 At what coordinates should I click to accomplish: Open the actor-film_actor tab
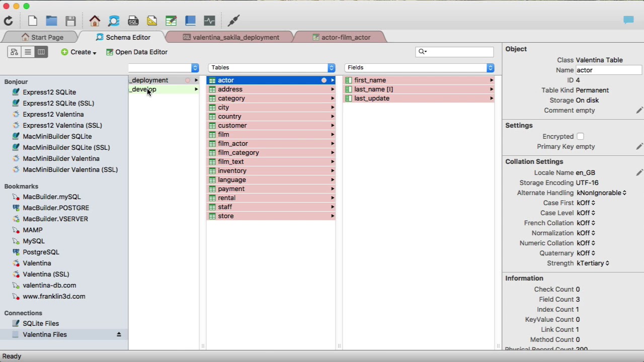(x=341, y=37)
